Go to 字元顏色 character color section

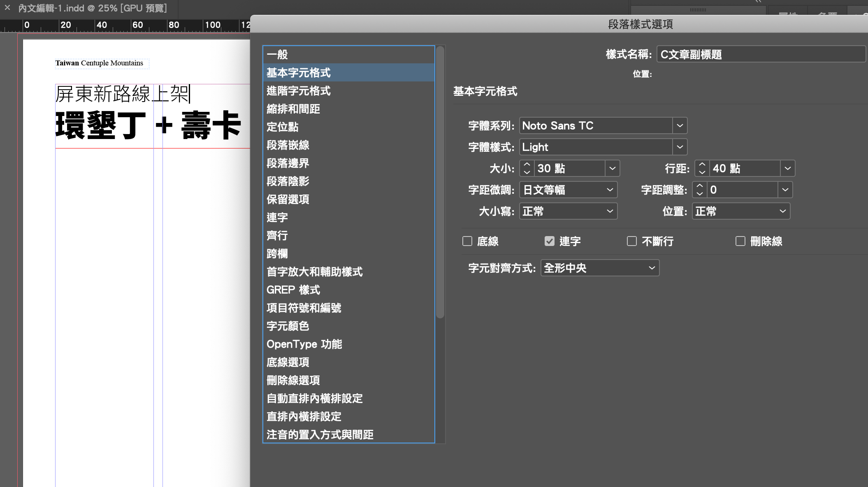pyautogui.click(x=288, y=326)
